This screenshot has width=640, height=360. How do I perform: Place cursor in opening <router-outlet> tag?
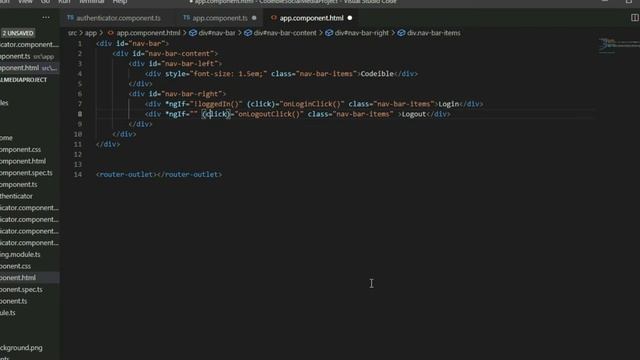127,174
